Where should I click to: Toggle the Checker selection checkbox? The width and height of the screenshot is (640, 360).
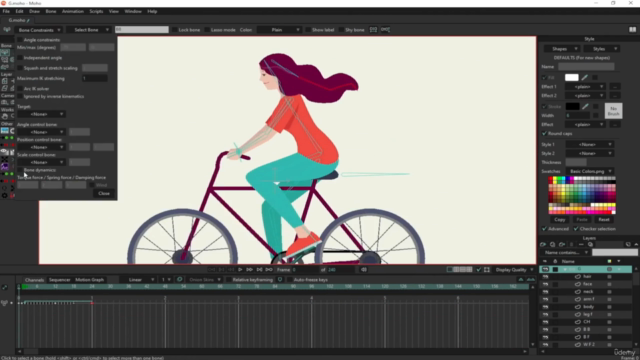click(x=576, y=229)
